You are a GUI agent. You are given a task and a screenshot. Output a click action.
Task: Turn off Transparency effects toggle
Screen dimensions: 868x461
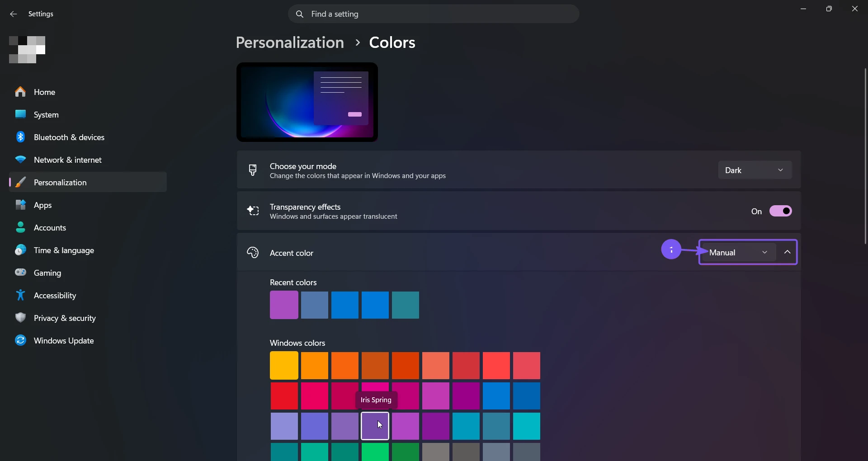coord(781,211)
